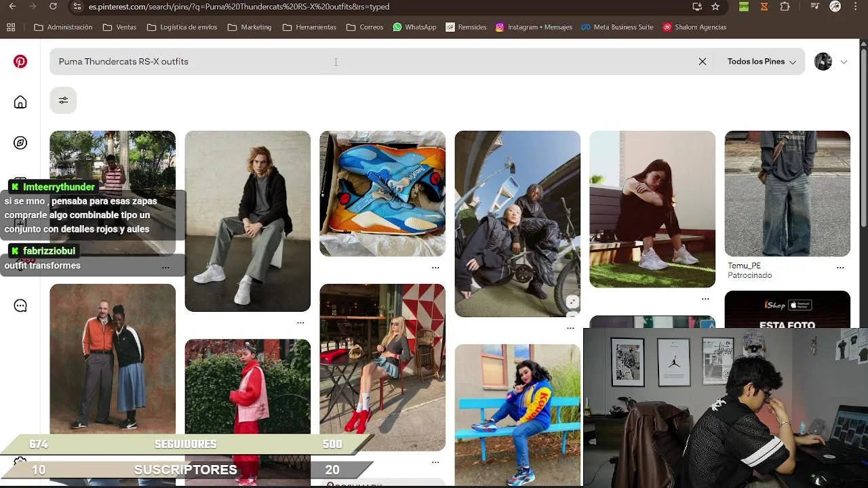Clear the search query with the X

click(703, 62)
